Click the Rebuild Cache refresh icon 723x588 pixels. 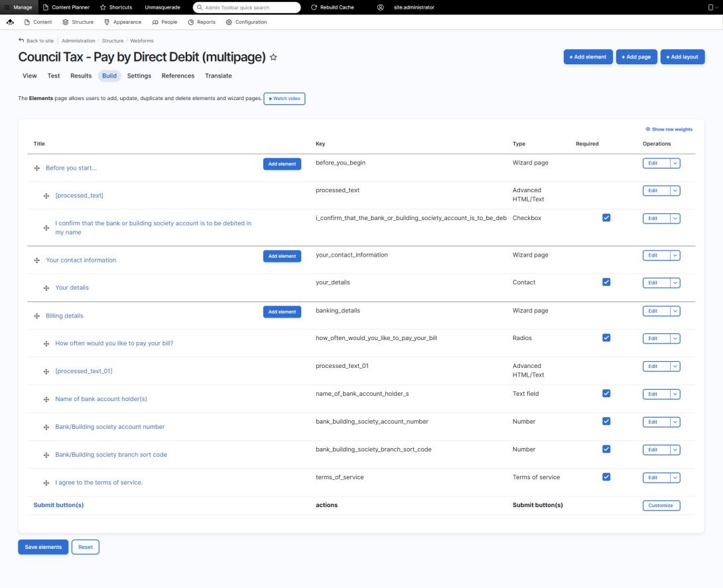[314, 7]
